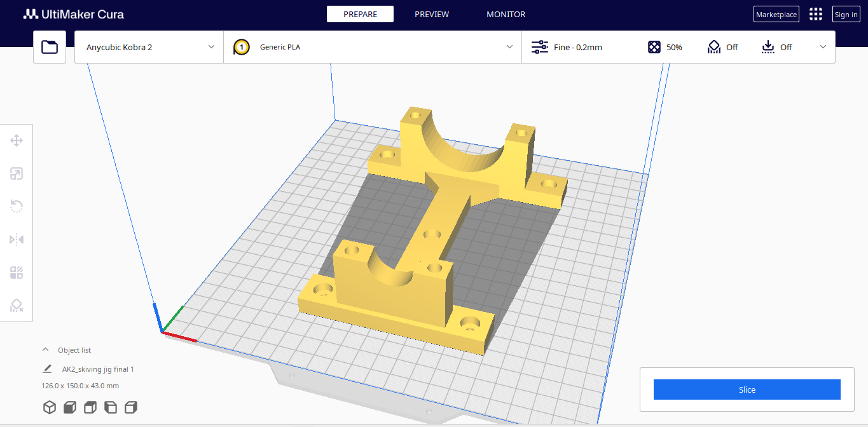The height and width of the screenshot is (427, 868).
Task: Select the Mirror tool in sidebar
Action: [17, 240]
